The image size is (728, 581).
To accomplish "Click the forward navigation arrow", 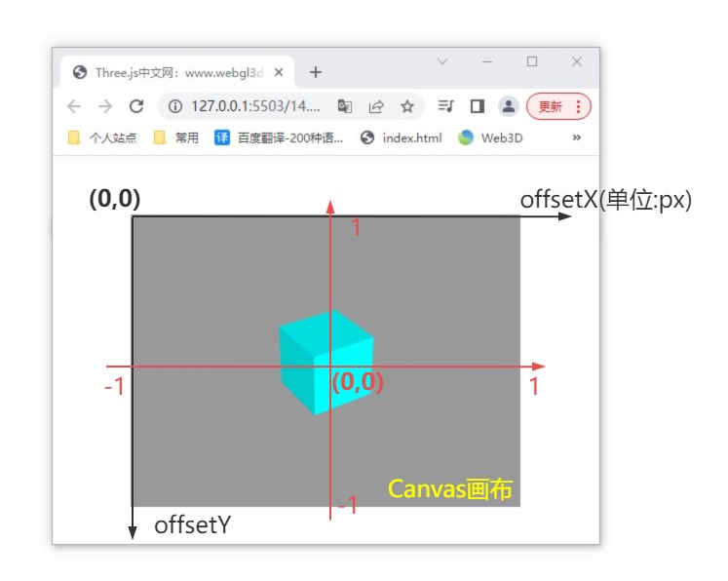I will point(105,106).
